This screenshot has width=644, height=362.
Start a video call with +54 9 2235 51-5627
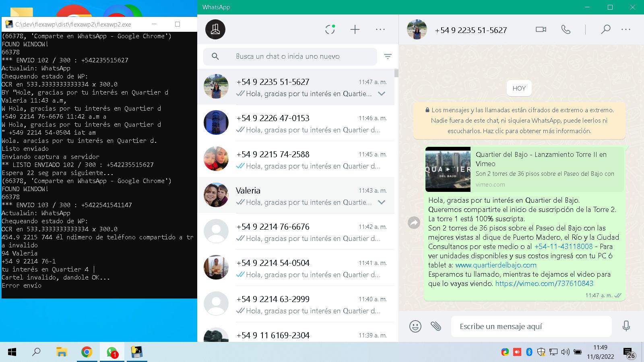tap(541, 29)
